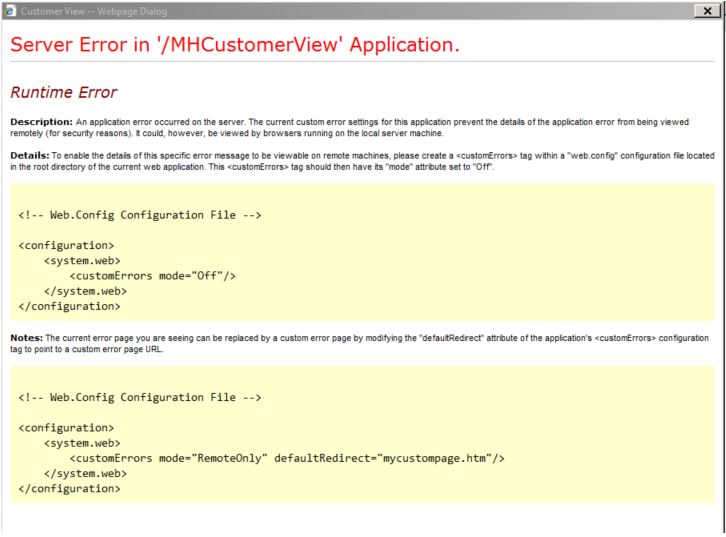Viewport: 726px width, 537px height.
Task: Click the closing system.web tag in first block
Action: (x=86, y=291)
